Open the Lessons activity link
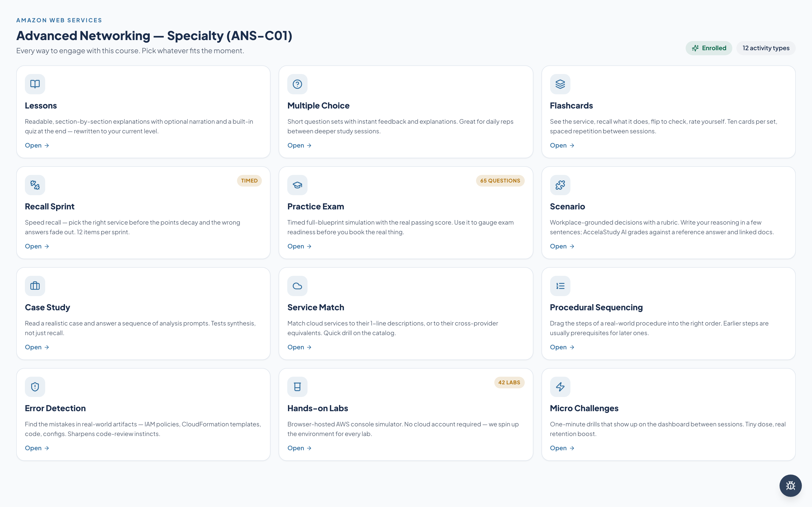 [37, 145]
